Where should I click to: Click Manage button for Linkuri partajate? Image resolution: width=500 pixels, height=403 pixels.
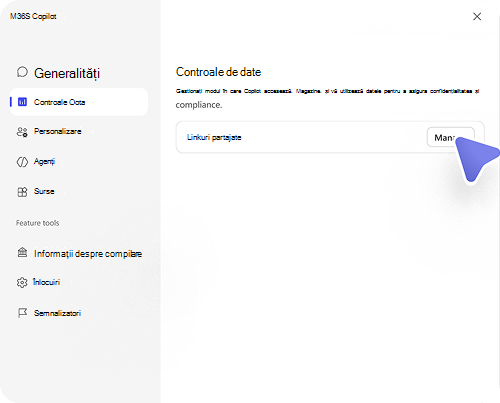(x=450, y=137)
